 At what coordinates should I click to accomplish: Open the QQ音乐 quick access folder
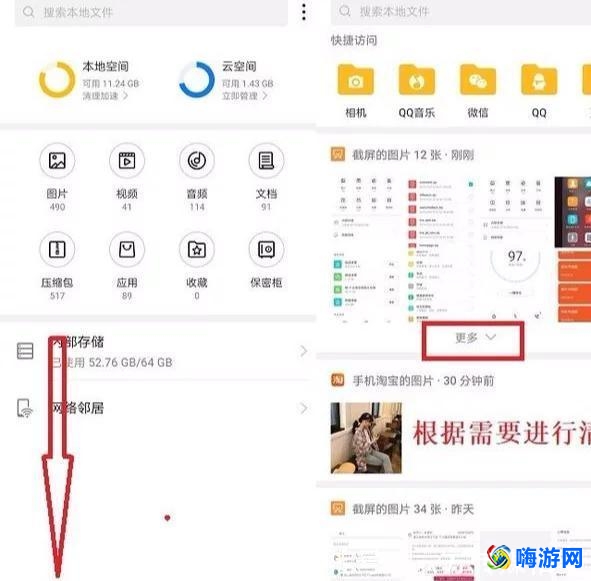416,80
